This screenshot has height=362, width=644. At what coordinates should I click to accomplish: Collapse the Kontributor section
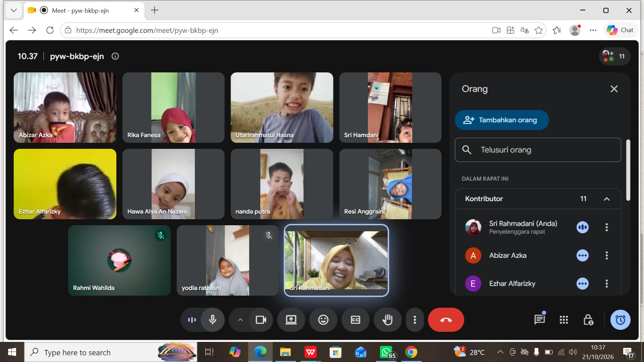607,199
